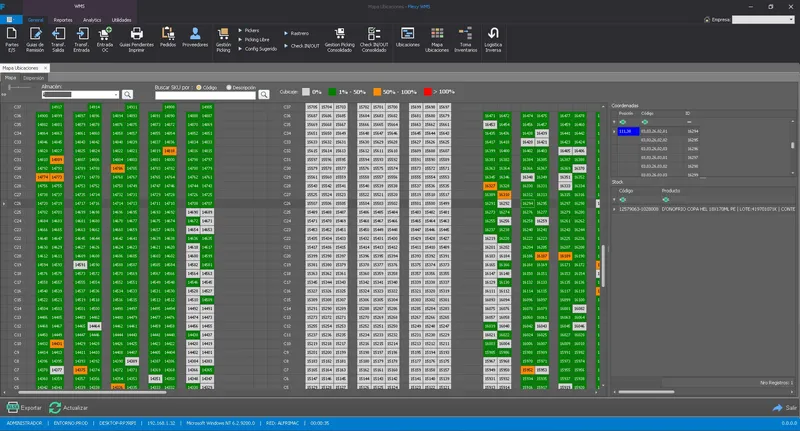This screenshot has height=431, width=800.
Task: Select the D'ONOFRIO COPA HEL product entry
Action: click(x=728, y=209)
